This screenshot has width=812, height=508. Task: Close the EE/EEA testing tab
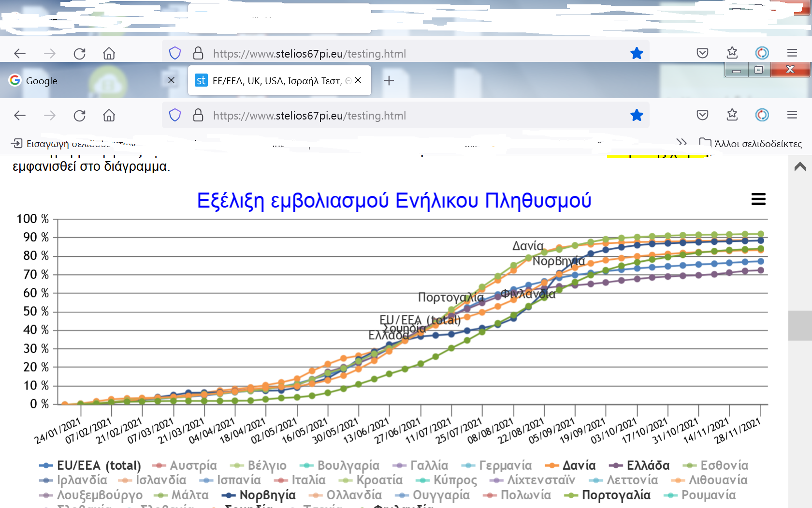(x=358, y=80)
